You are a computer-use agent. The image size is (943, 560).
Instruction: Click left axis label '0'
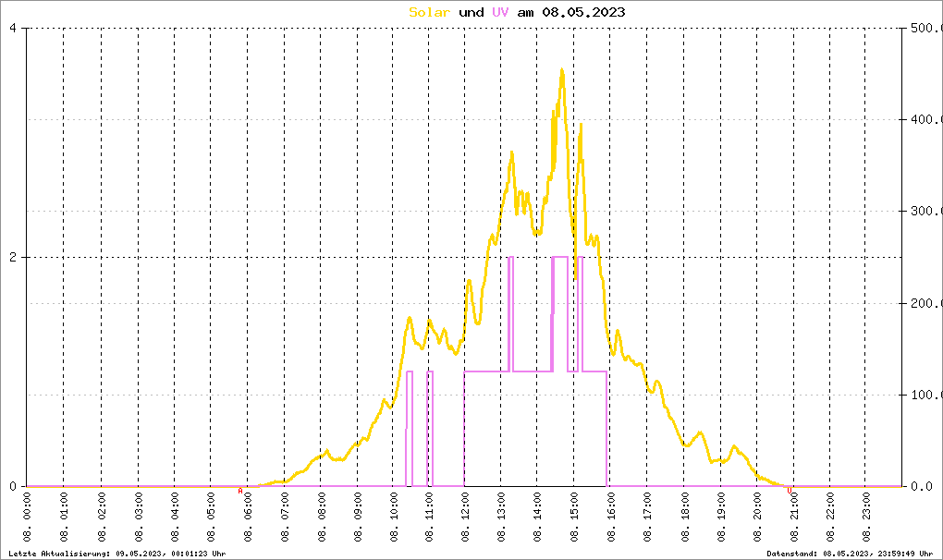[x=13, y=486]
